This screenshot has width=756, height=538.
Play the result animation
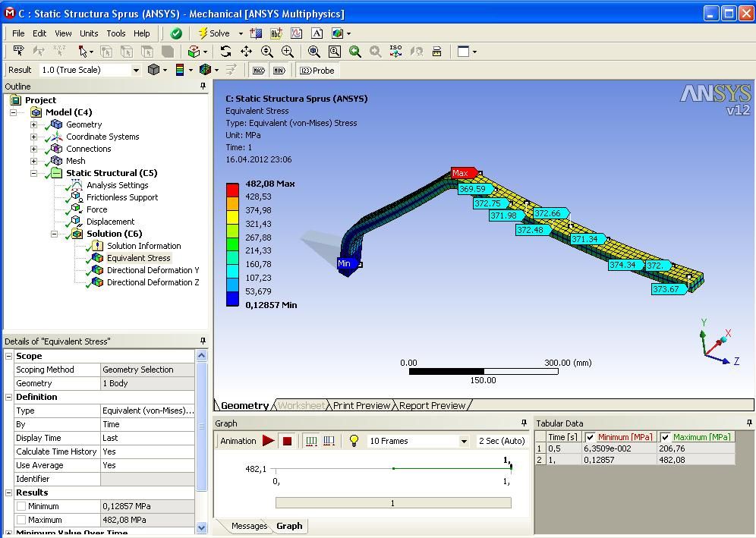click(269, 441)
